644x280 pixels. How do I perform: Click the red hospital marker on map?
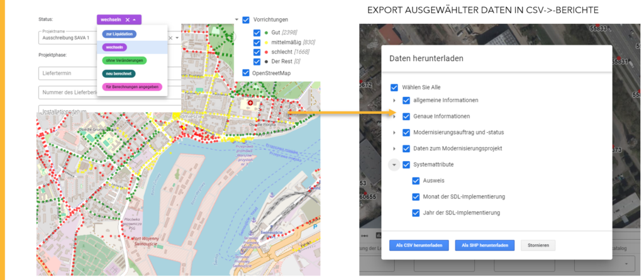[252, 102]
